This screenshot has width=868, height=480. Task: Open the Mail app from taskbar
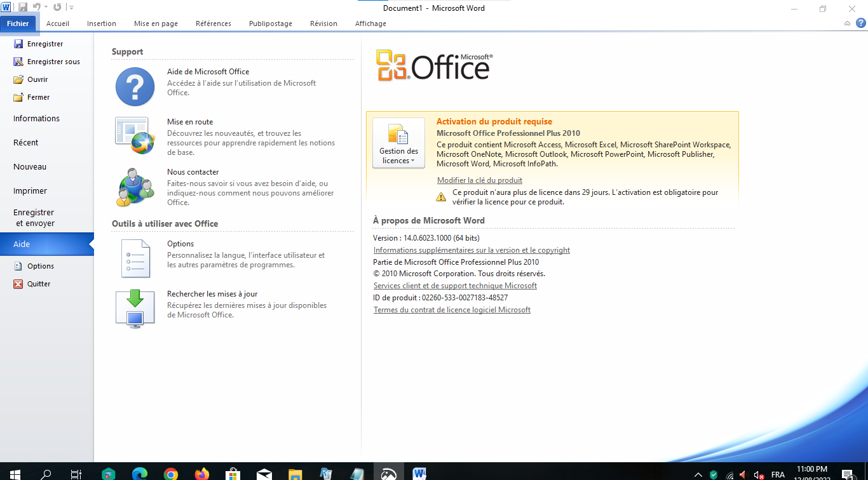point(264,474)
